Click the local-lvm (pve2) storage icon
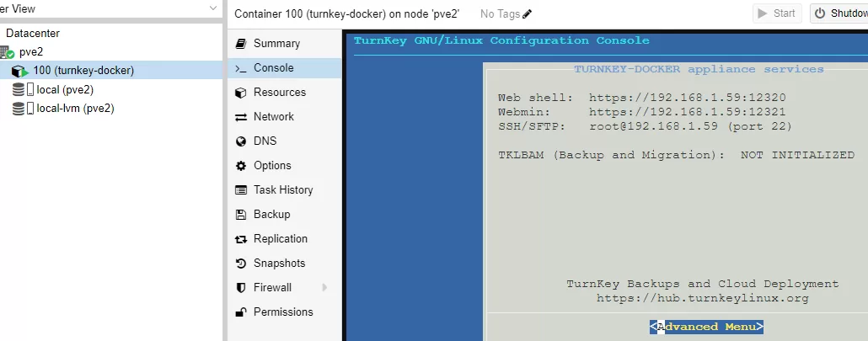 pyautogui.click(x=23, y=109)
